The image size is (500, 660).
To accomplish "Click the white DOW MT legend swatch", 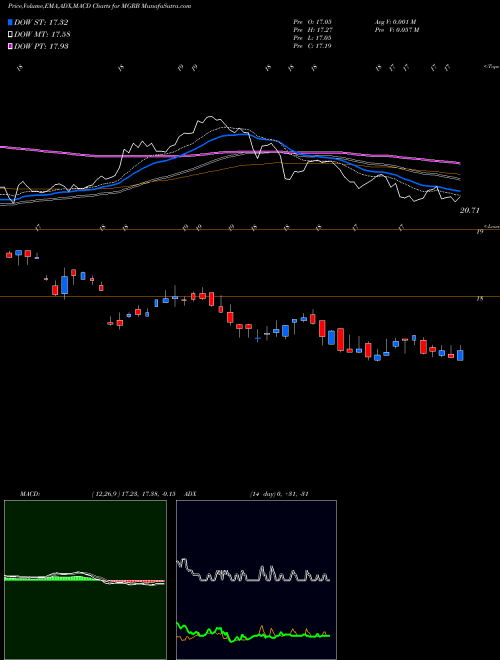I will point(11,34).
